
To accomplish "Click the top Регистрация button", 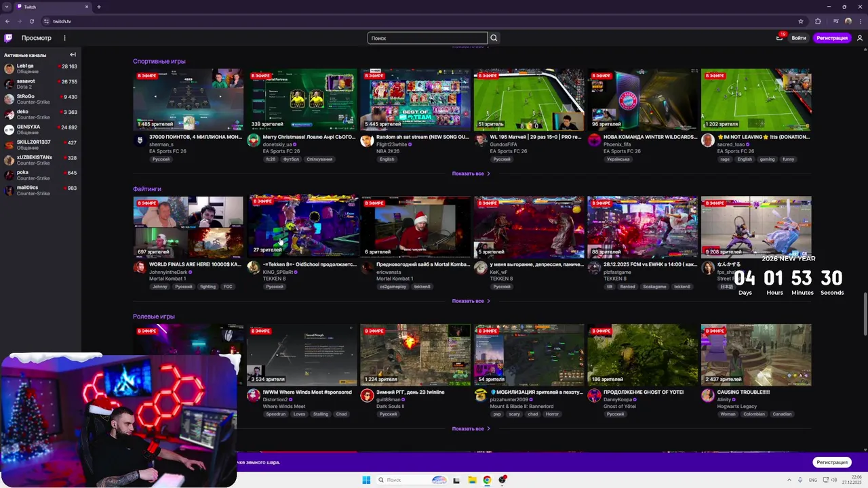I will pos(832,38).
